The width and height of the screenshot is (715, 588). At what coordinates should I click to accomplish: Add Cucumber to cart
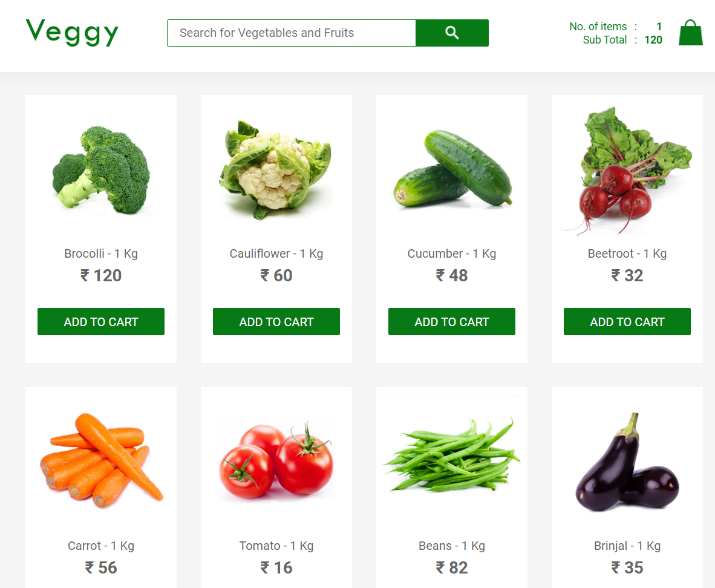click(x=452, y=322)
